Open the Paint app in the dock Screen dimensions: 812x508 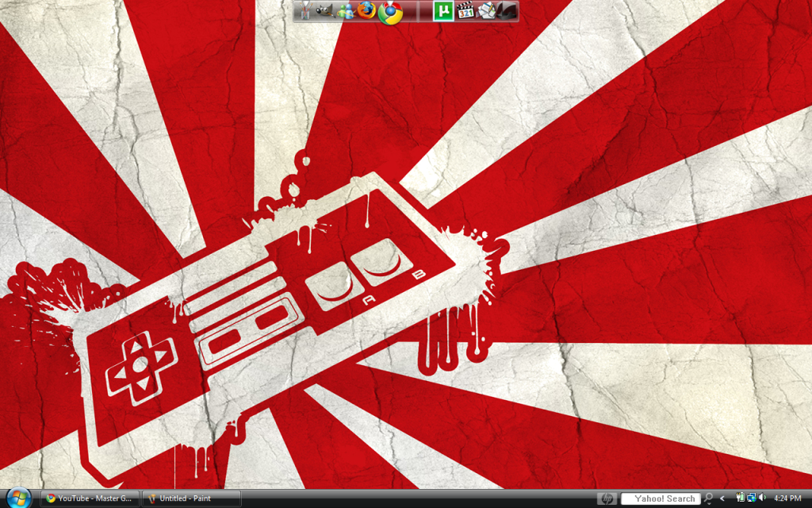[x=305, y=11]
